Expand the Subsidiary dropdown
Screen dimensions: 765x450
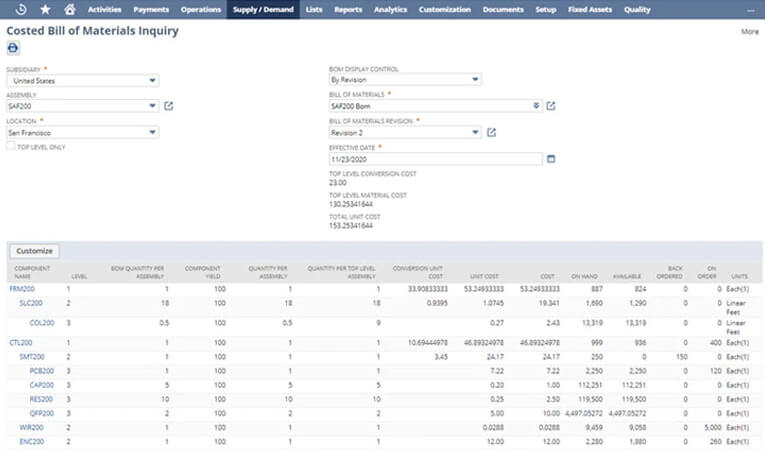[152, 80]
